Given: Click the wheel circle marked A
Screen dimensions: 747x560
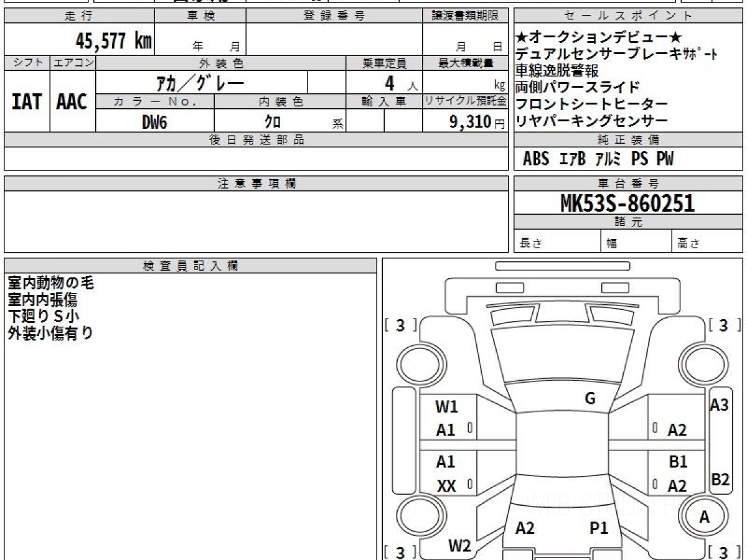Looking at the screenshot, I should 705,516.
